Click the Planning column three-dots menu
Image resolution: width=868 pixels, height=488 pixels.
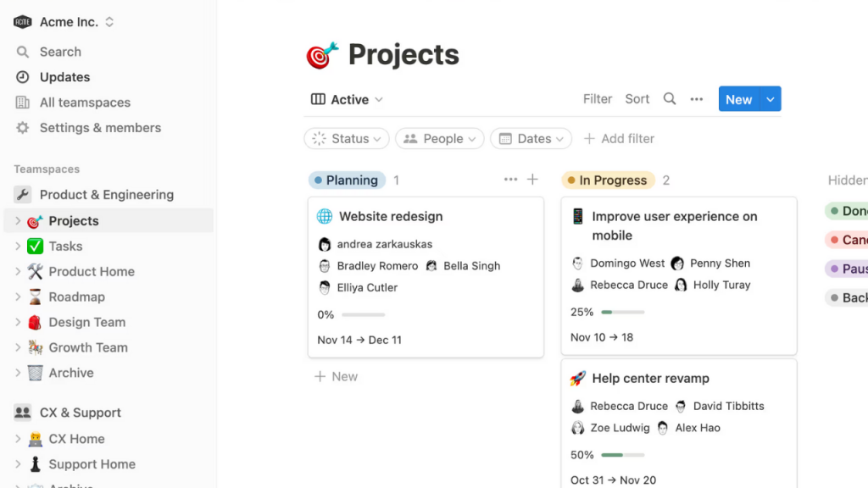pos(510,180)
